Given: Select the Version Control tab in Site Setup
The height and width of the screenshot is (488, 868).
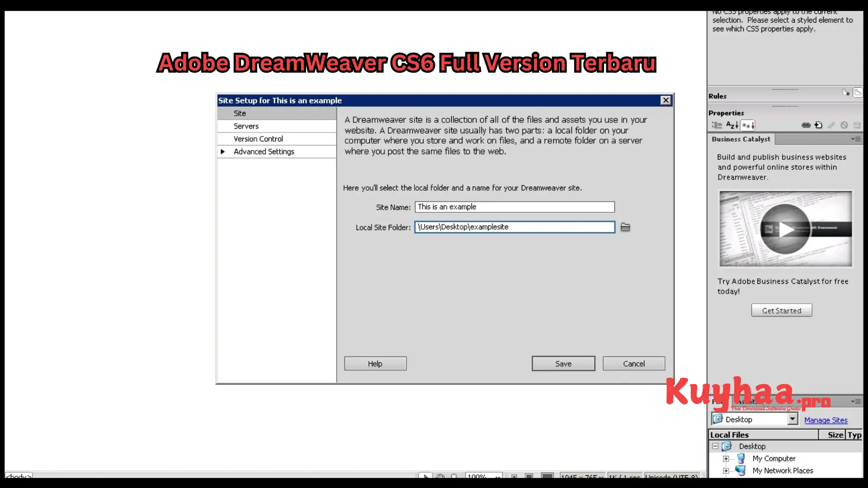Looking at the screenshot, I should tap(258, 138).
